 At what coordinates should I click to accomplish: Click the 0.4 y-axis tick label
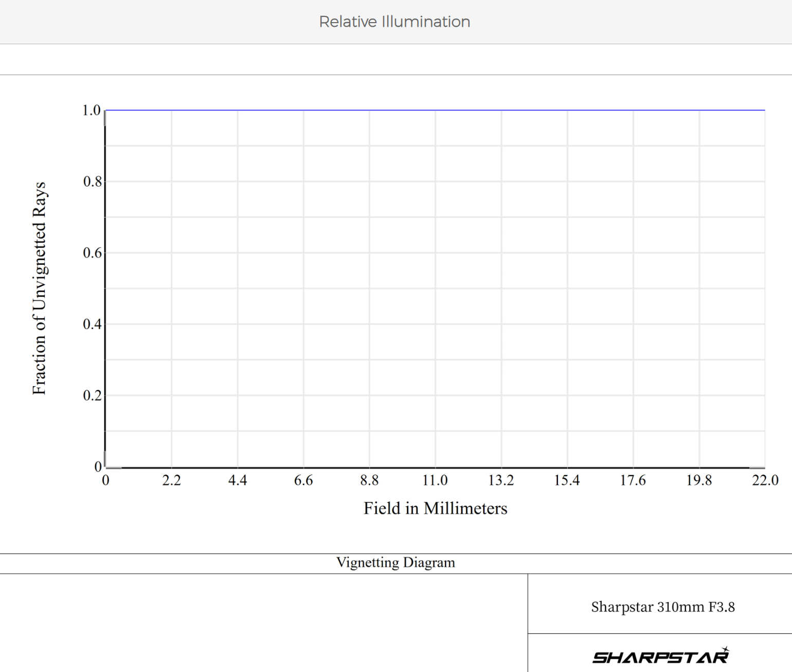tap(92, 324)
